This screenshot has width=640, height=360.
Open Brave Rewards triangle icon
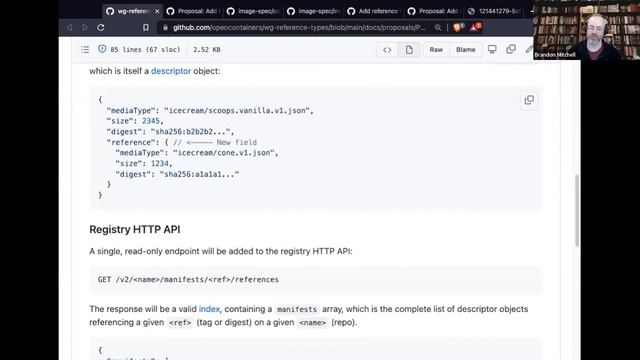(x=476, y=27)
